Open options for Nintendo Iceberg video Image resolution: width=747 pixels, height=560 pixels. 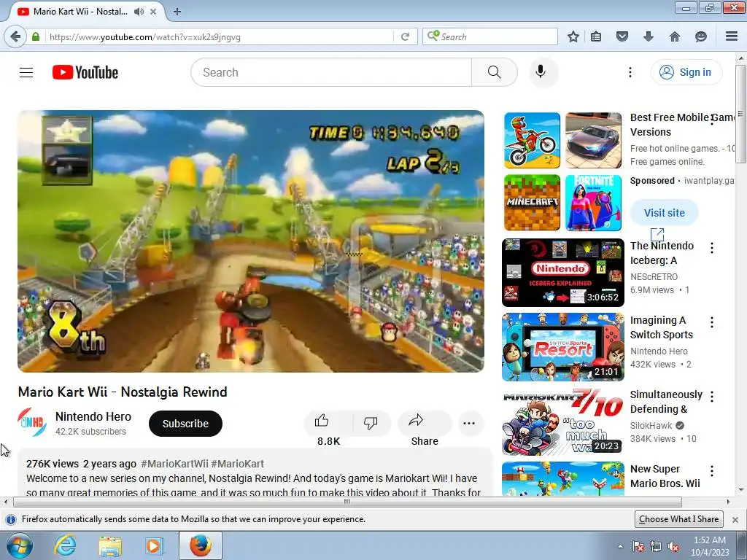click(x=712, y=248)
